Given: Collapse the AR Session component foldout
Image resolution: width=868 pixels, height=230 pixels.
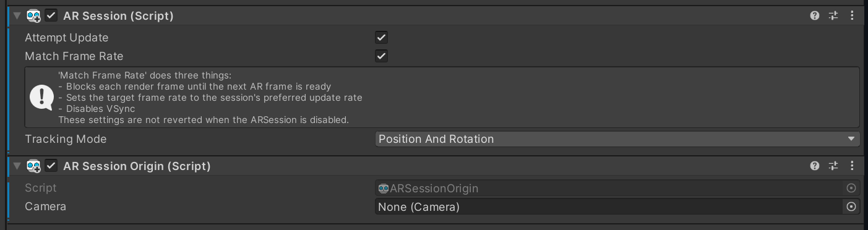Looking at the screenshot, I should [17, 16].
